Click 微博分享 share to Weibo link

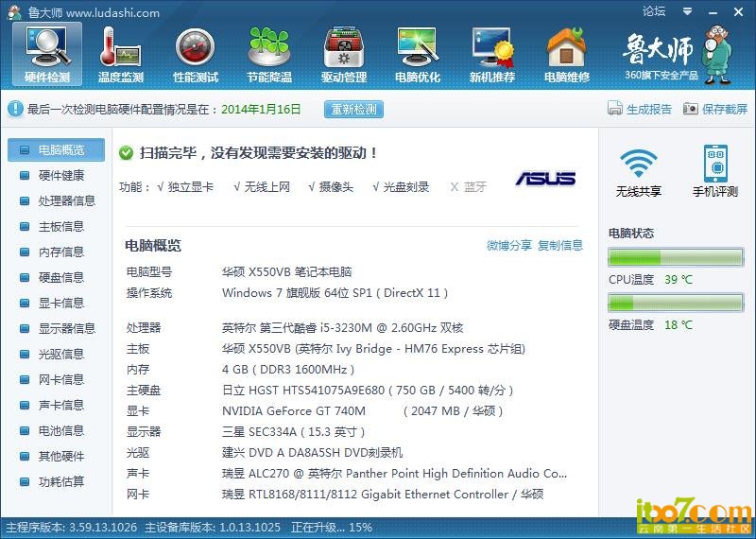(509, 246)
